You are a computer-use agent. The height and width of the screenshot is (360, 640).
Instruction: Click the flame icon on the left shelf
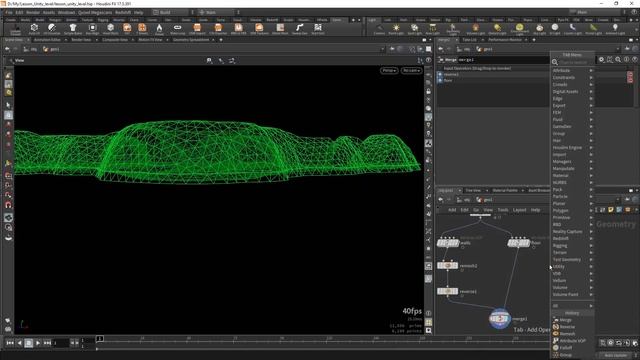click(x=159, y=29)
